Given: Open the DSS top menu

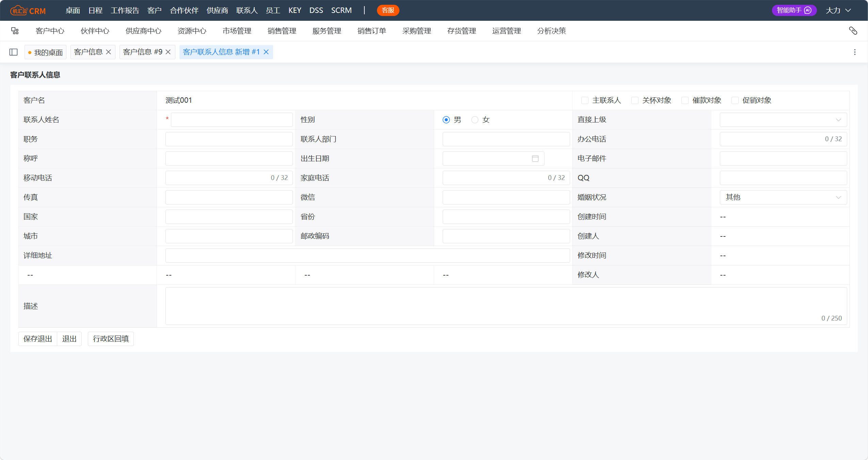Looking at the screenshot, I should [316, 11].
